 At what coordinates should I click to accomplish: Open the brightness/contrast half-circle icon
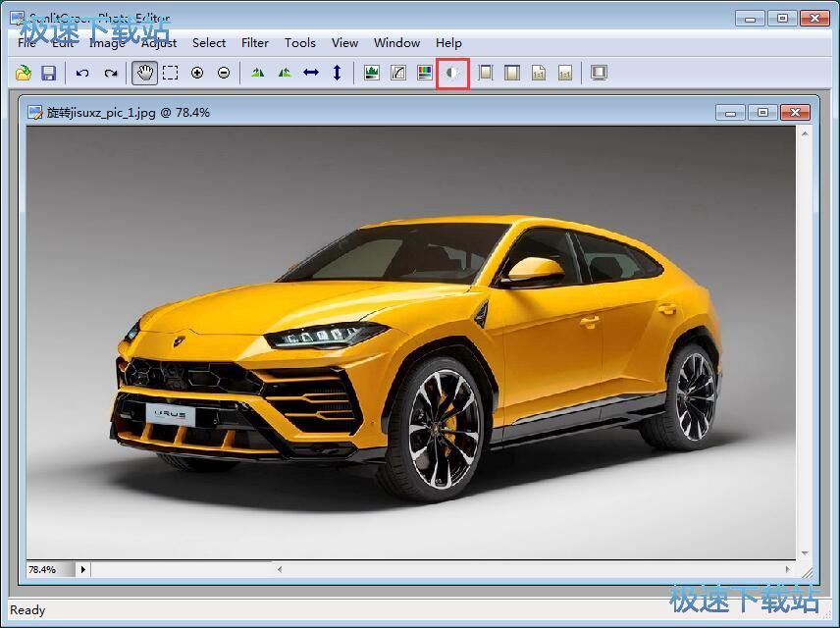coord(452,73)
